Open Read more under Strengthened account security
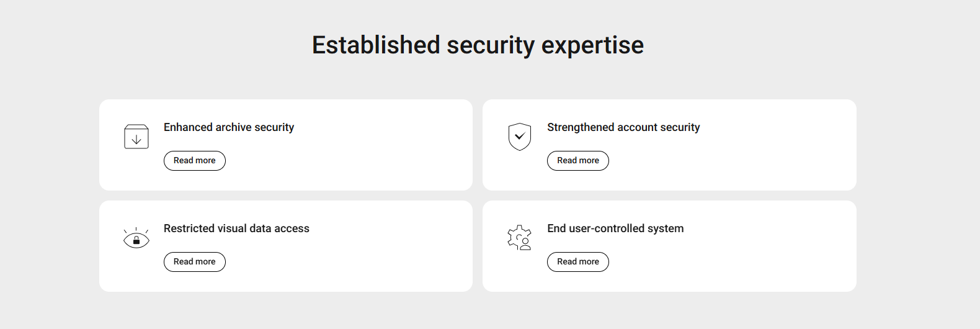 tap(578, 161)
